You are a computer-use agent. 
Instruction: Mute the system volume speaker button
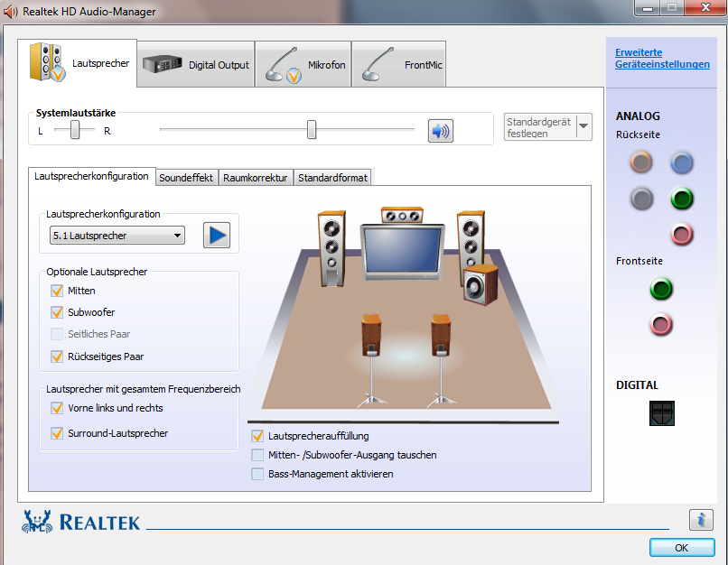pos(440,131)
